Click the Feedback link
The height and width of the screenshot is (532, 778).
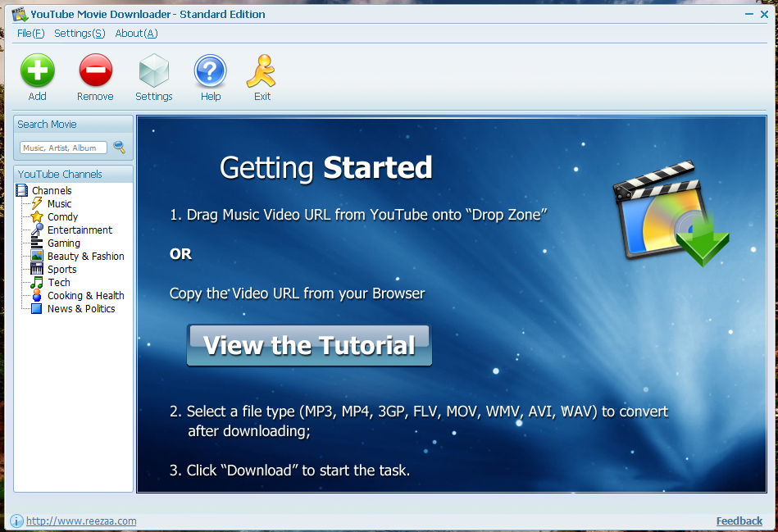point(739,521)
